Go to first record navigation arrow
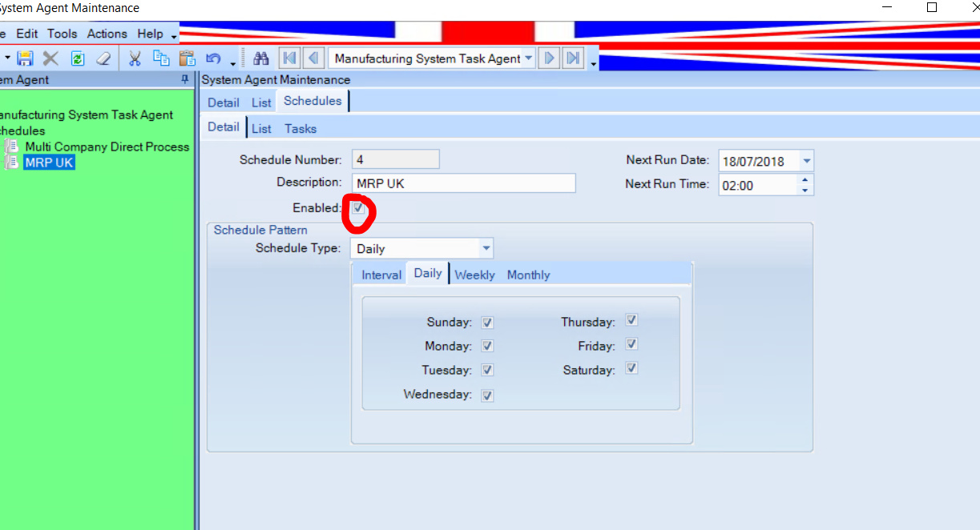Screen dimensions: 980x530 point(289,58)
